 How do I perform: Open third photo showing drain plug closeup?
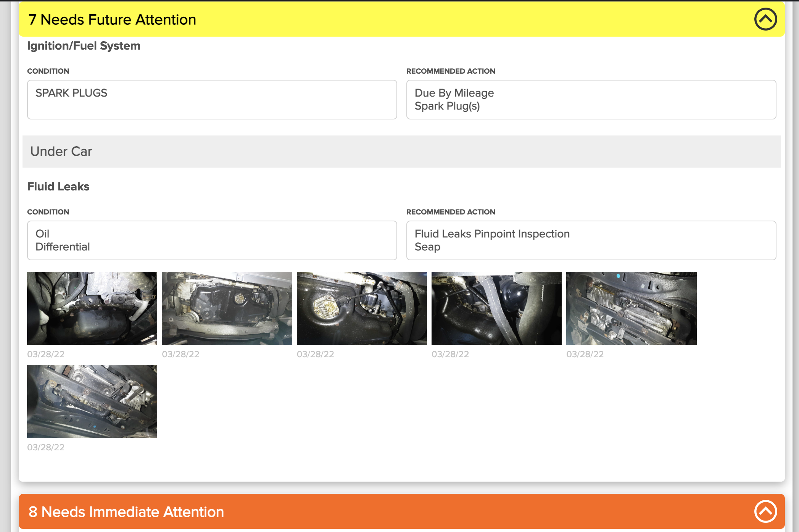pos(362,308)
